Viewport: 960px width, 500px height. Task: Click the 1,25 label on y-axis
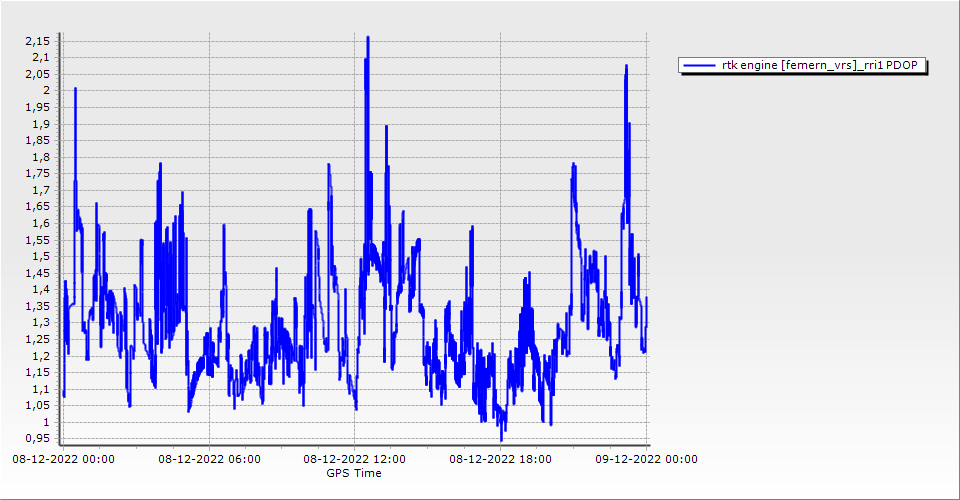point(36,339)
